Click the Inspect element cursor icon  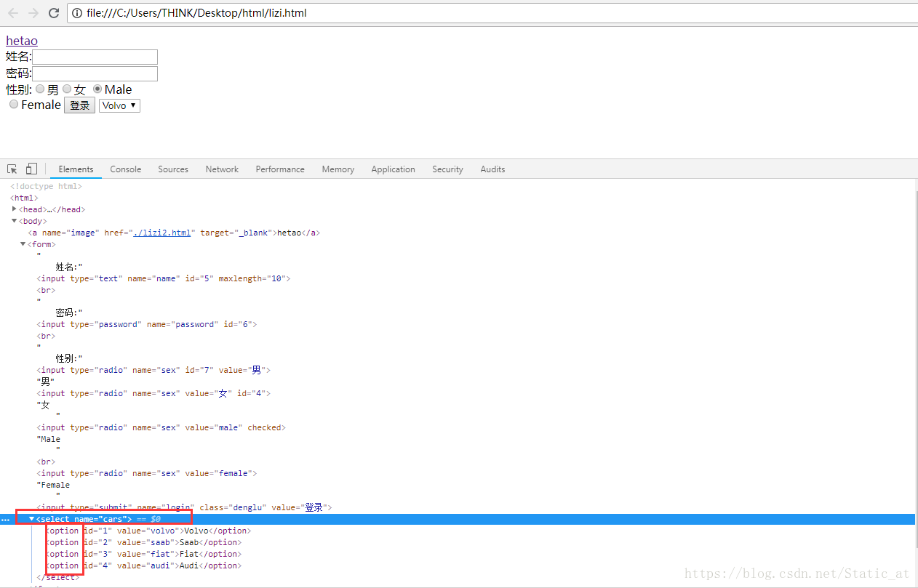(x=12, y=169)
